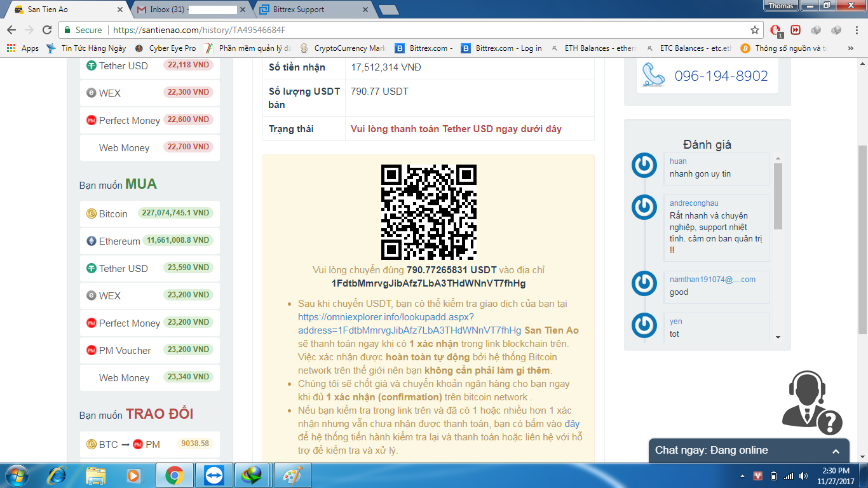Click the main page vertical scrollbar thumb
This screenshot has width=868, height=488.
click(x=862, y=238)
